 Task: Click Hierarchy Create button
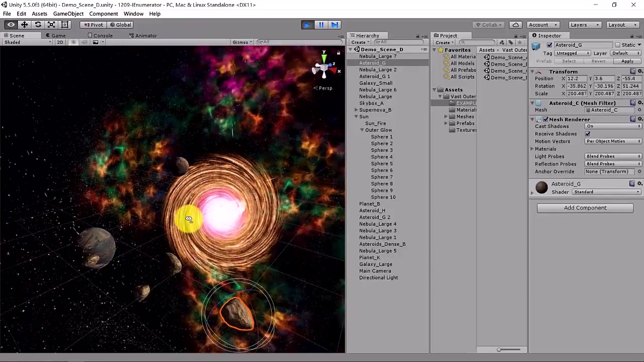click(360, 42)
